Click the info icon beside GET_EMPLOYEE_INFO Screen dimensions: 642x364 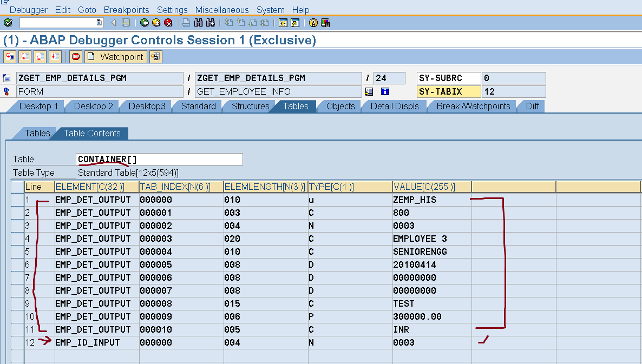click(x=385, y=91)
